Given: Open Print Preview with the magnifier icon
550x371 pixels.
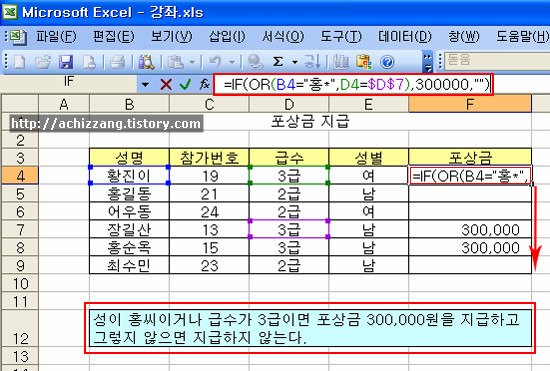Looking at the screenshot, I should coord(146,62).
